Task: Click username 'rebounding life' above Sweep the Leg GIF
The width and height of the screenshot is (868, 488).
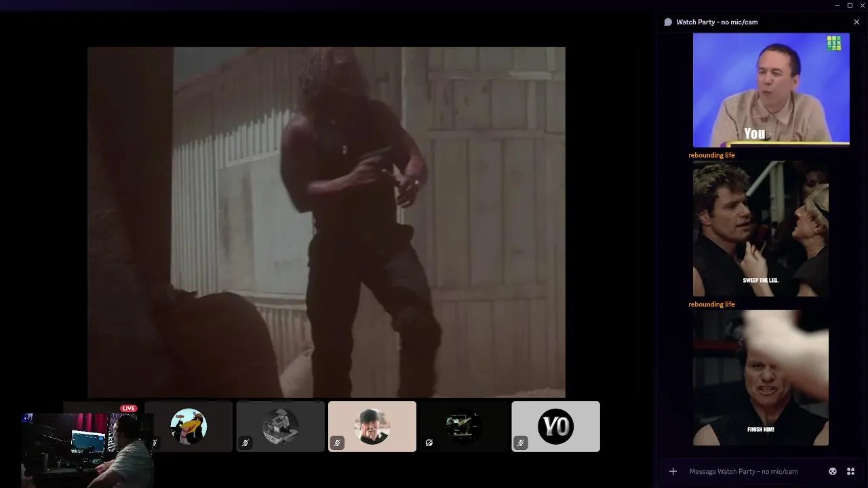Action: click(711, 155)
